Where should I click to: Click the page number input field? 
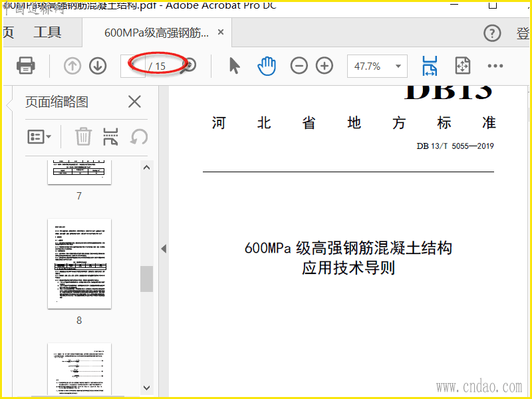[x=132, y=66]
